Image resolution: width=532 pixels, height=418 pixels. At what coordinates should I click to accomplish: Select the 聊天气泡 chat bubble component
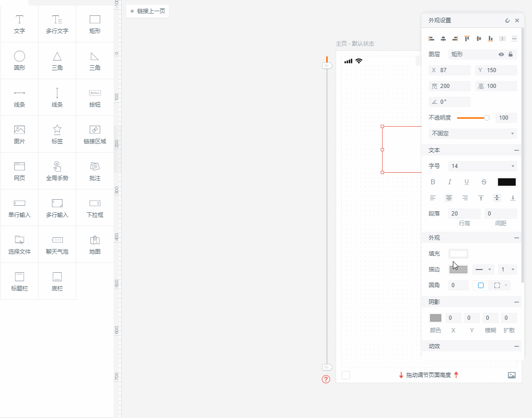pos(57,245)
